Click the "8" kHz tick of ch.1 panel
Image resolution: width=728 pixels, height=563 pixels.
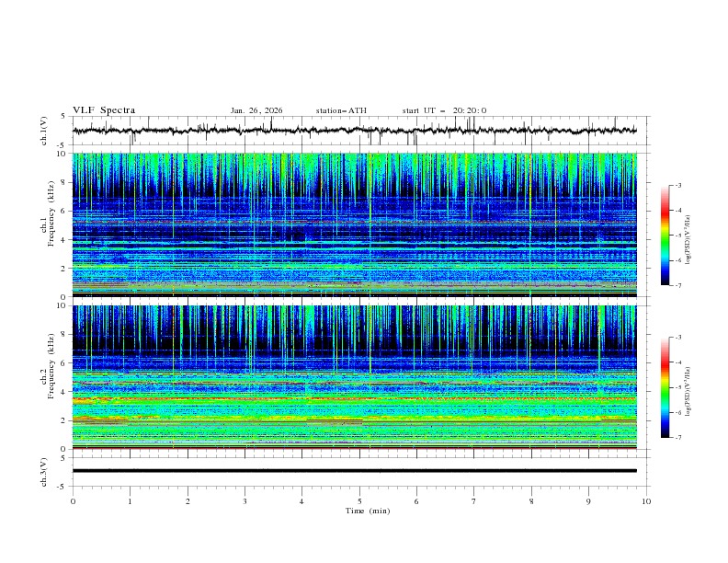coord(64,182)
